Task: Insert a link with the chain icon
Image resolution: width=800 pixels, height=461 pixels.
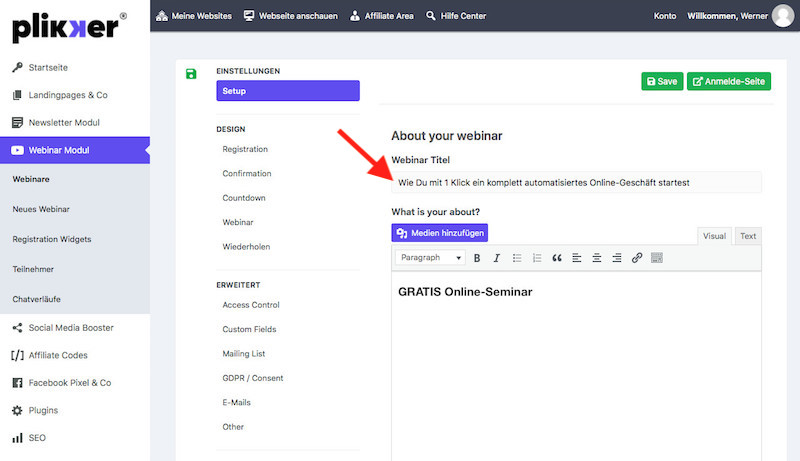Action: tap(637, 258)
